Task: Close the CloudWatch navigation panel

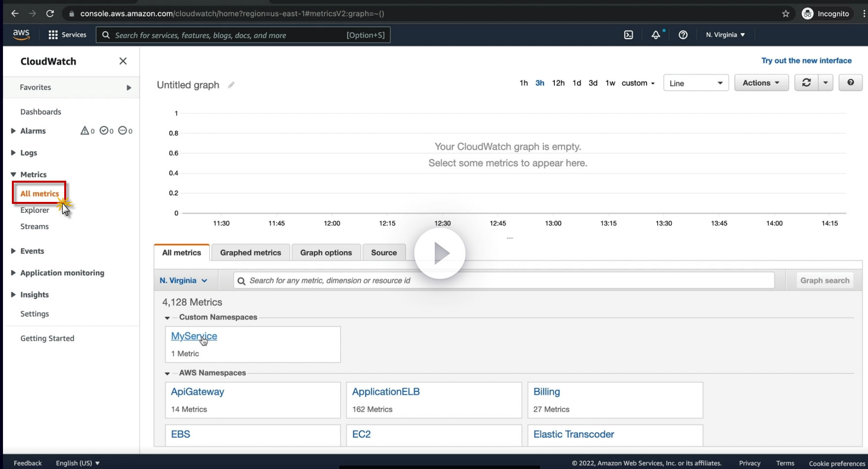Action: click(123, 61)
